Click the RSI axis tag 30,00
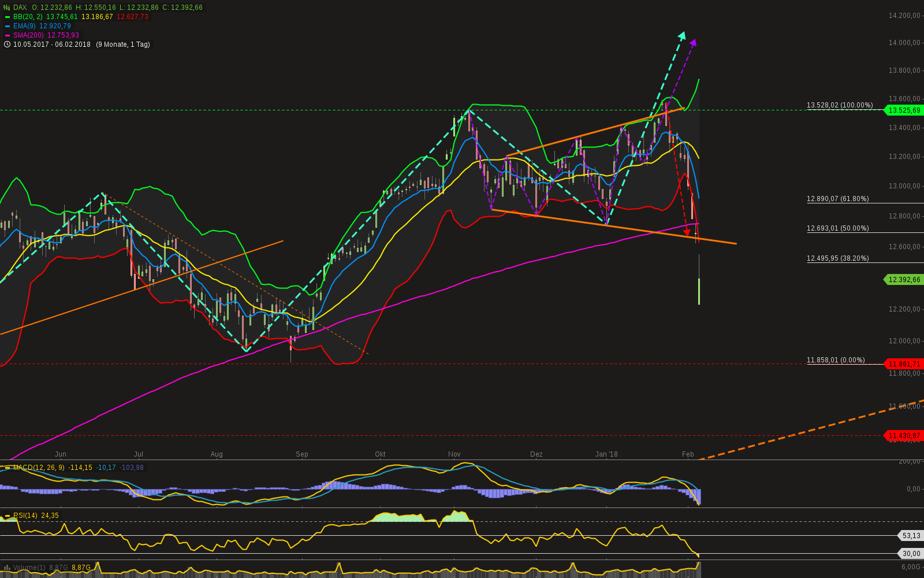The image size is (924, 578). click(x=911, y=554)
